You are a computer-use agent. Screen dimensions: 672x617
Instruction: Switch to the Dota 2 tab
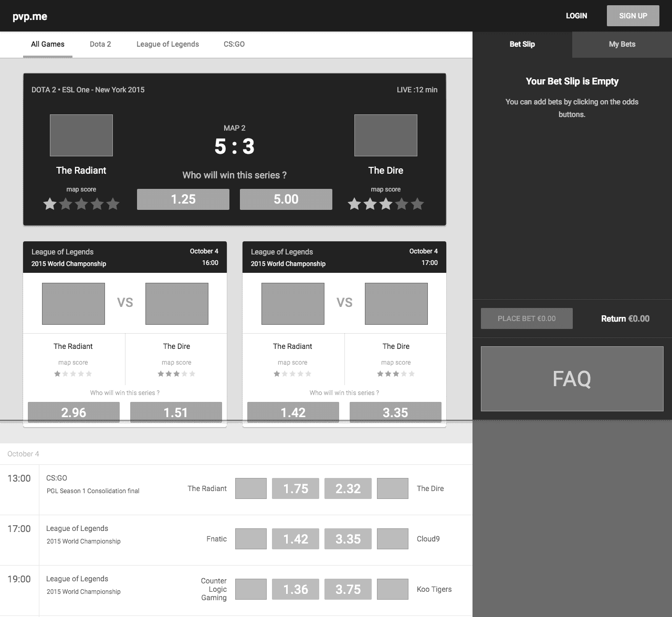pos(100,45)
